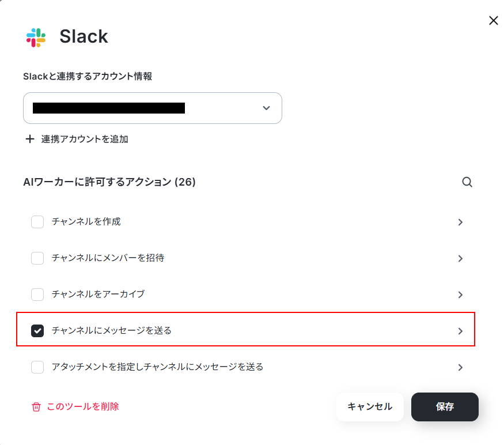Enable アタッチメントを指定し checkbox
This screenshot has width=504, height=445.
37,367
